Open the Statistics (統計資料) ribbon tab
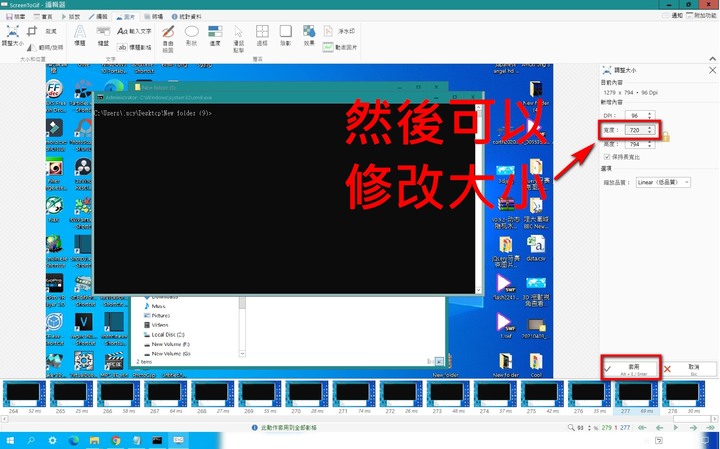The image size is (720, 449). coord(186,17)
